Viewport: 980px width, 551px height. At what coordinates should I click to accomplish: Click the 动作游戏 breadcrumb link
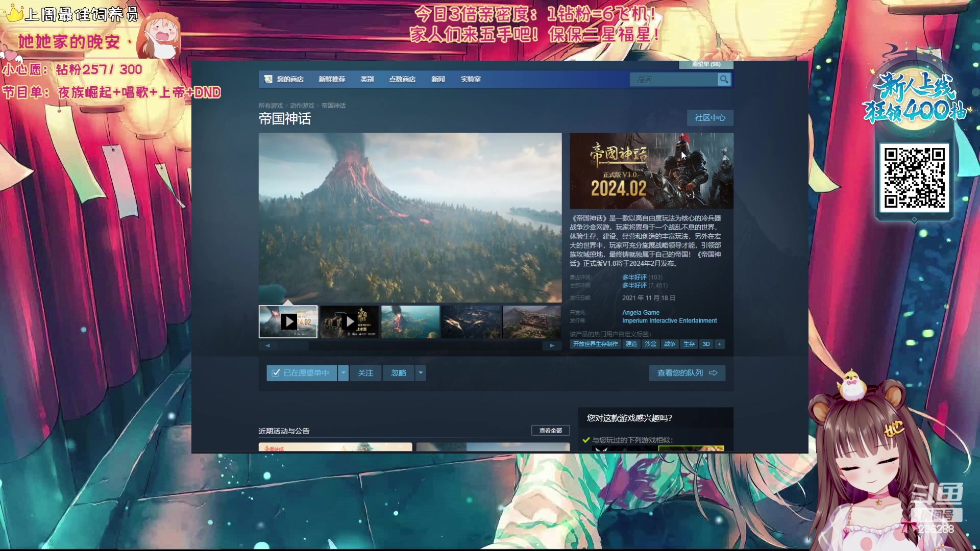coord(302,106)
